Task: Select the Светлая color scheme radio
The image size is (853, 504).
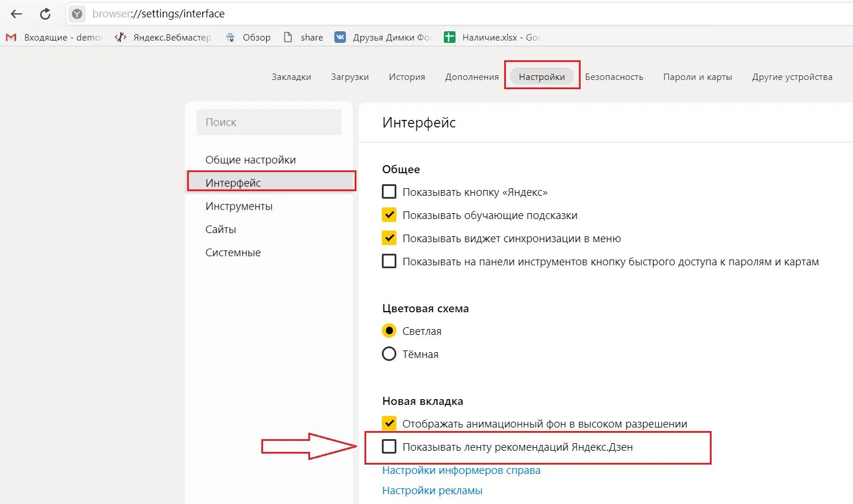Action: click(x=389, y=331)
